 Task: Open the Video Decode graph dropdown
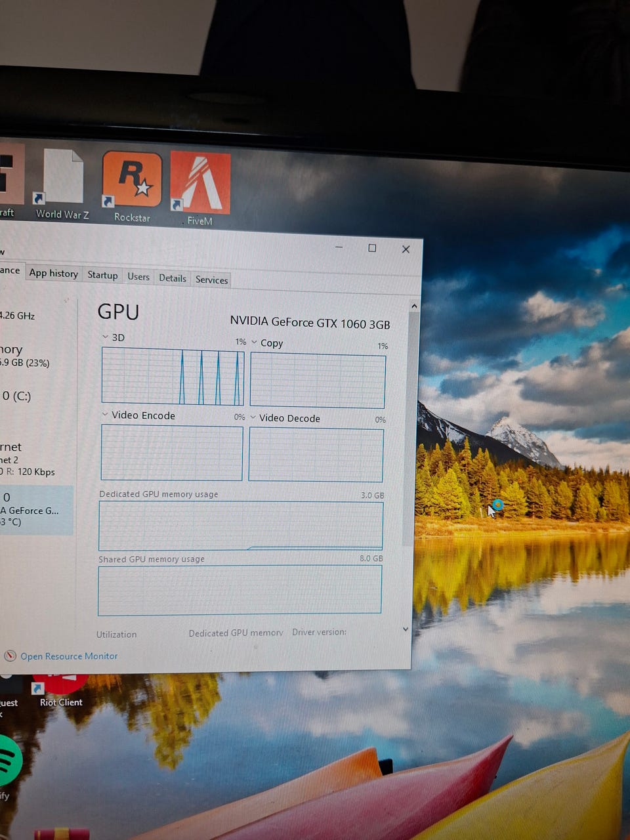point(253,417)
